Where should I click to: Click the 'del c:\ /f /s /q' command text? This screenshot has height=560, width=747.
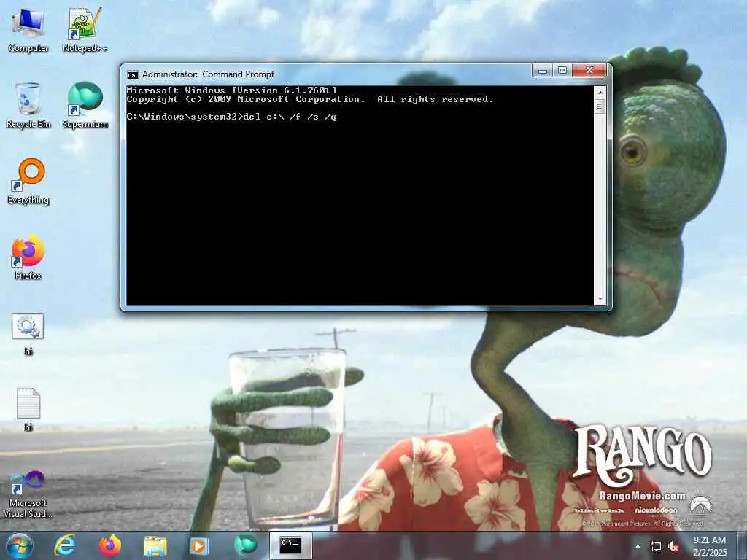[290, 117]
